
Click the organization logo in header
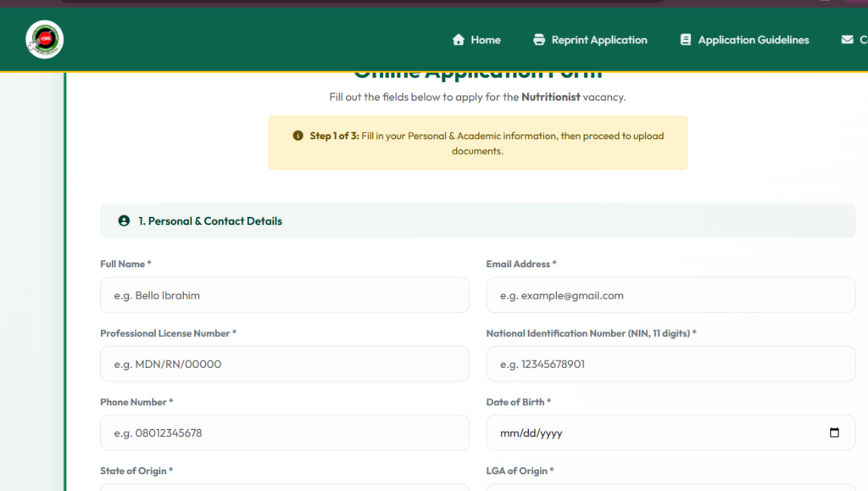click(x=44, y=39)
